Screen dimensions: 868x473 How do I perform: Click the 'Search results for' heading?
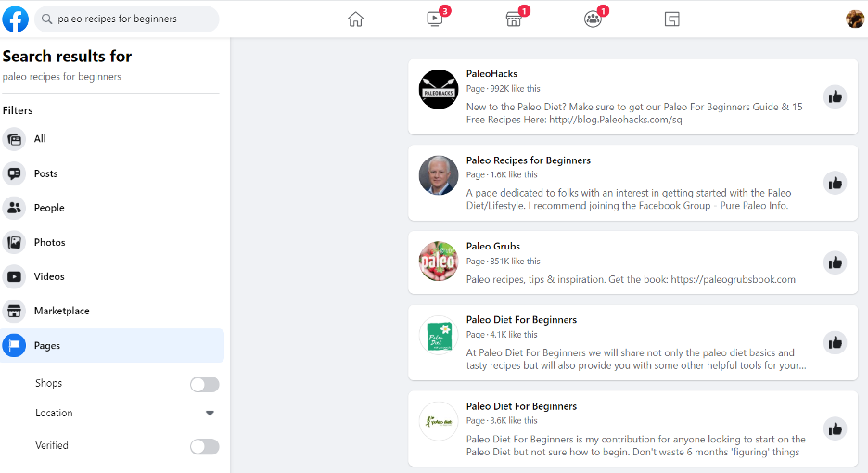67,56
